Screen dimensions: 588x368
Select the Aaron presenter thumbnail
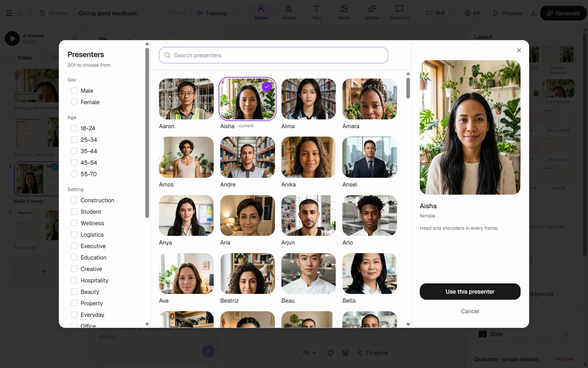coord(186,99)
